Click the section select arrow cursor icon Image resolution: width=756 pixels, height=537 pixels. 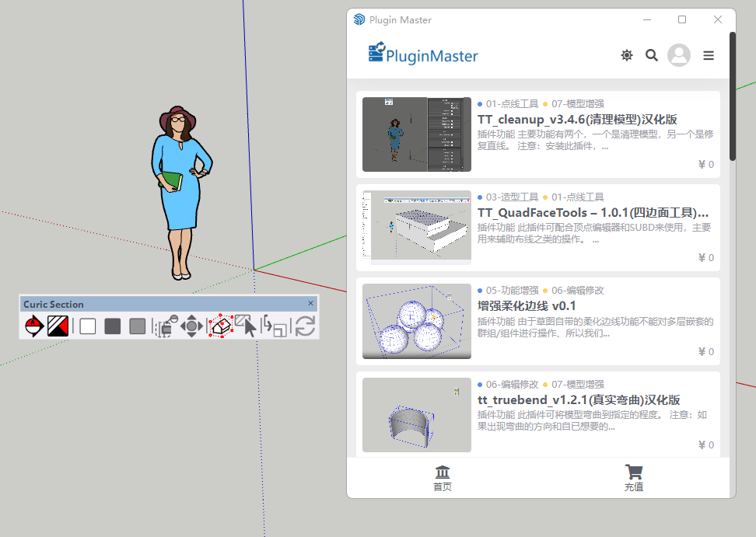[247, 326]
